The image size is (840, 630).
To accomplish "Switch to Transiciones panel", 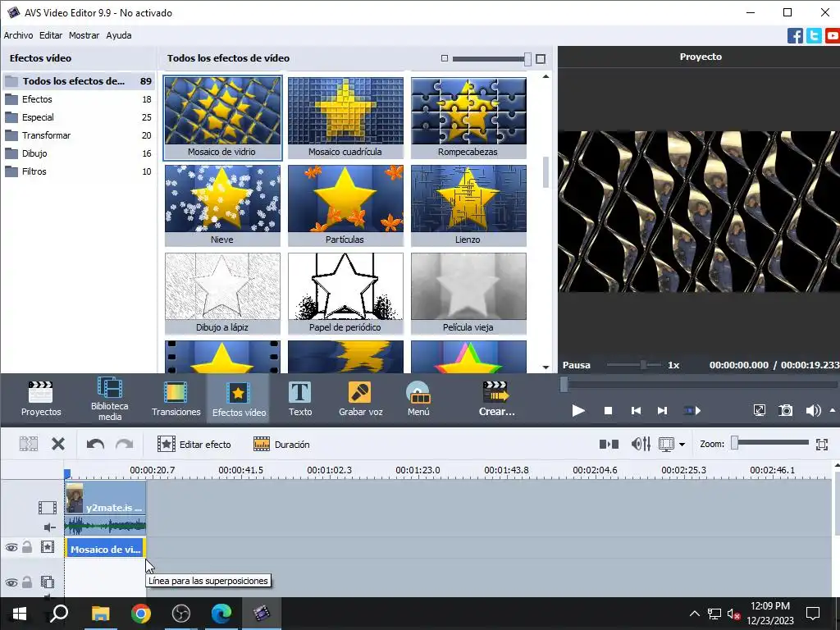I will 176,398.
